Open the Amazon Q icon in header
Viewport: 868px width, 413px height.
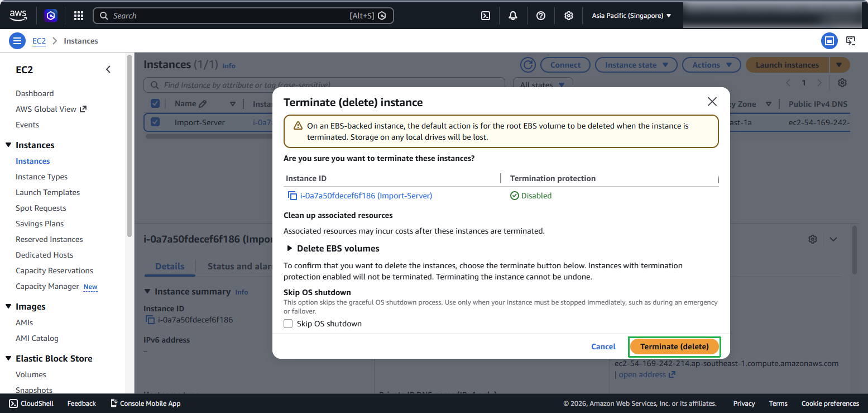click(x=51, y=16)
